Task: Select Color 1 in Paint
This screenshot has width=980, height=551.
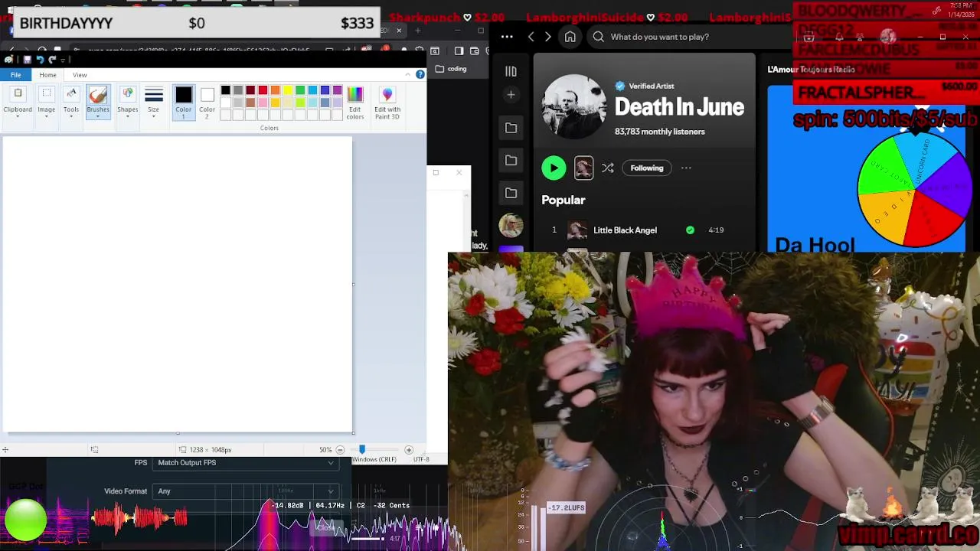Action: (x=184, y=101)
